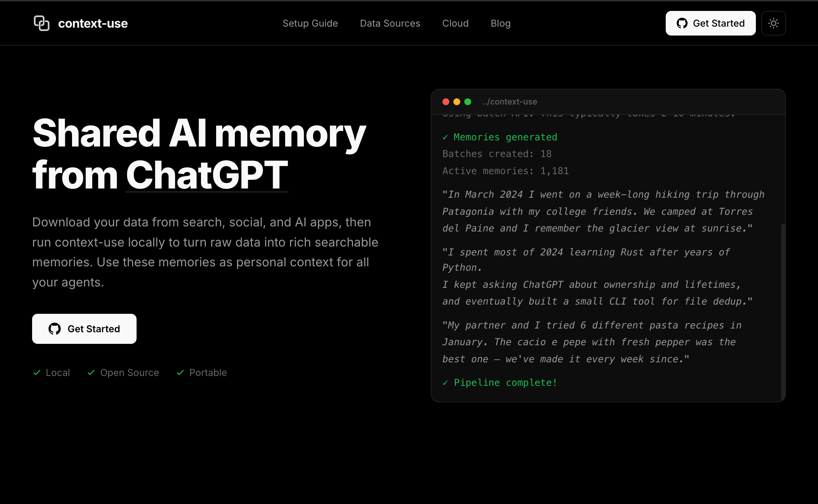This screenshot has width=818, height=504.
Task: Go to Data Sources page
Action: point(390,23)
